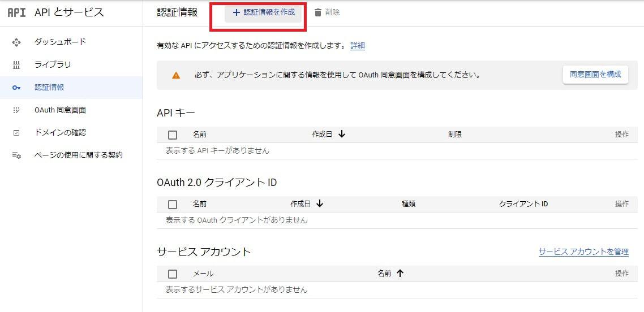Click the API logo icon in header
The image size is (644, 312).
[16, 12]
